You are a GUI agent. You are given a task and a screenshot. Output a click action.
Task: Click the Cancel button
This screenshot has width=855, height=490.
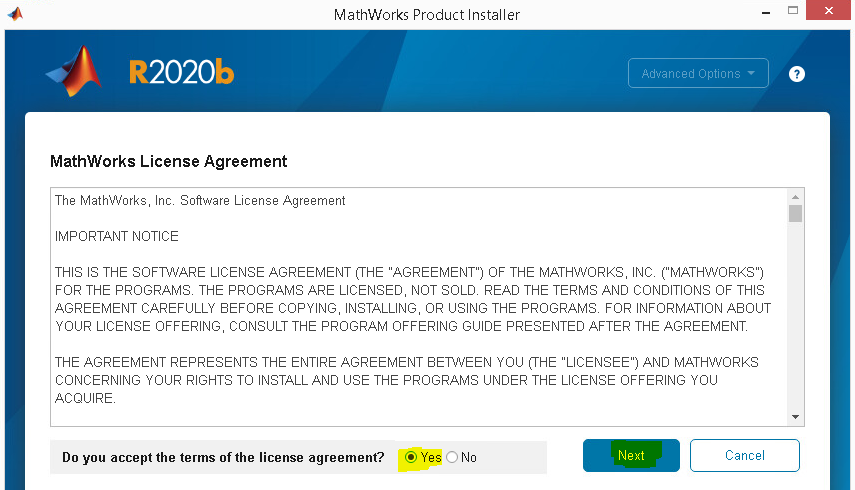[x=744, y=455]
